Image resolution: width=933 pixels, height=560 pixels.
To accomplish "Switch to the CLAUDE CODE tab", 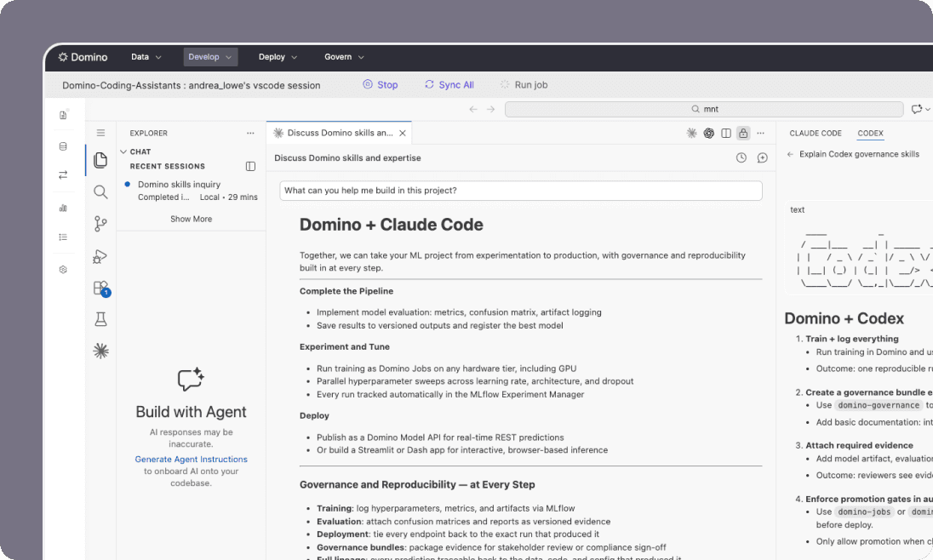I will coord(816,134).
